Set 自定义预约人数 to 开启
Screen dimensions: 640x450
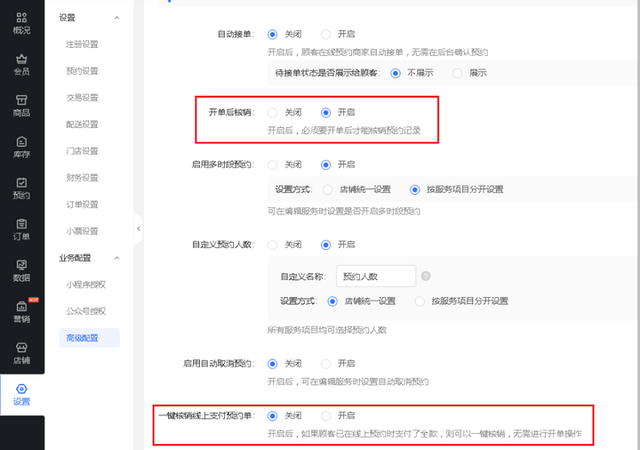point(326,245)
